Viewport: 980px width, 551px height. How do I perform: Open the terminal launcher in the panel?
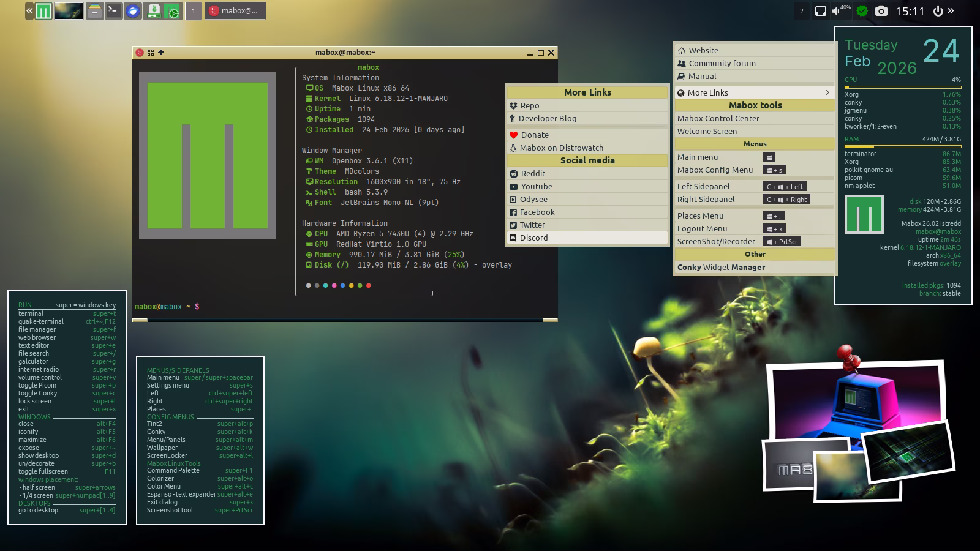click(x=113, y=11)
